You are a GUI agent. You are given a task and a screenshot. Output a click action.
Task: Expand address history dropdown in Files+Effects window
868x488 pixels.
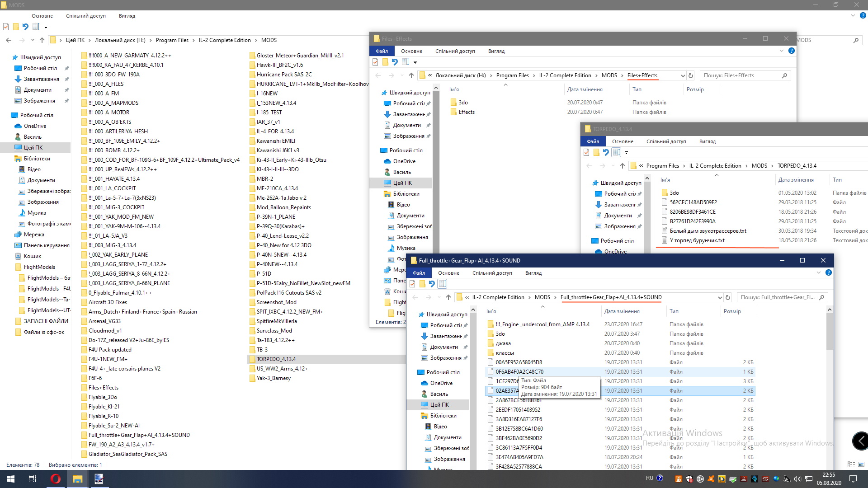[x=683, y=75]
